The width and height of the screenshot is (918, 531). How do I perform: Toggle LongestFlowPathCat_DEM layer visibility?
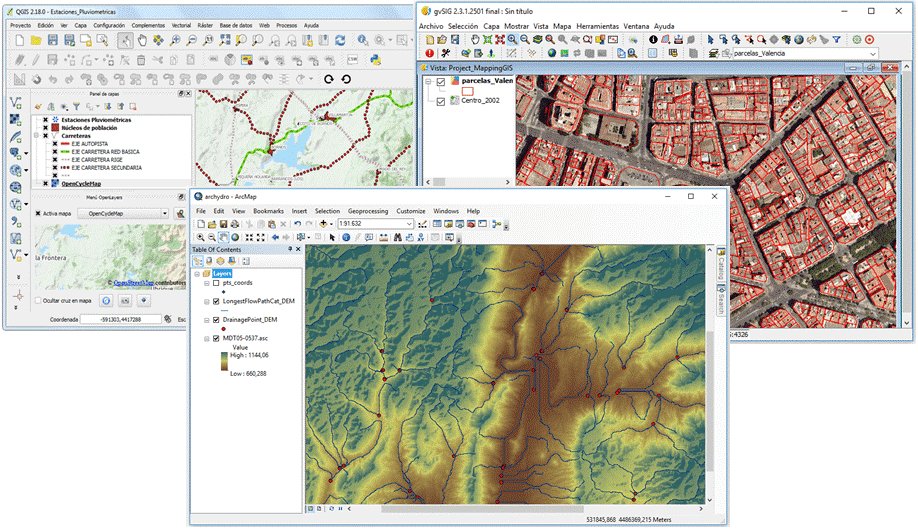click(x=216, y=302)
